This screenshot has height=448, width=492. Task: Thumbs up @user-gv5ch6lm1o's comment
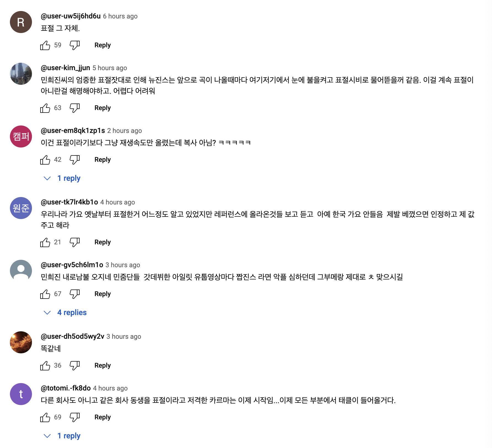(x=45, y=294)
